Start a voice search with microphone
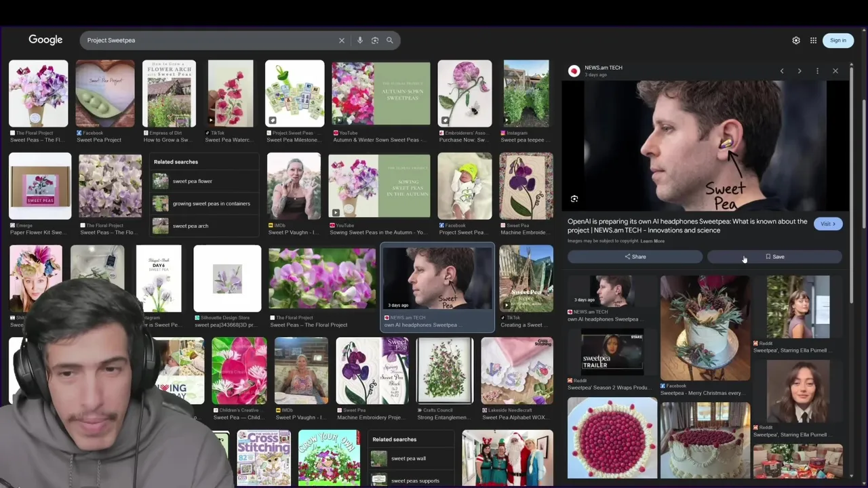Screen dimensions: 868x488 [x=359, y=41]
